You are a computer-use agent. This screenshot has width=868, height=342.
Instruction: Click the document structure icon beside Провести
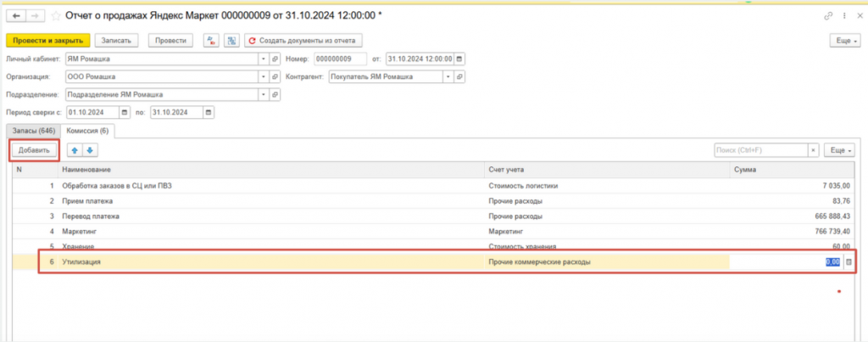[x=231, y=40]
